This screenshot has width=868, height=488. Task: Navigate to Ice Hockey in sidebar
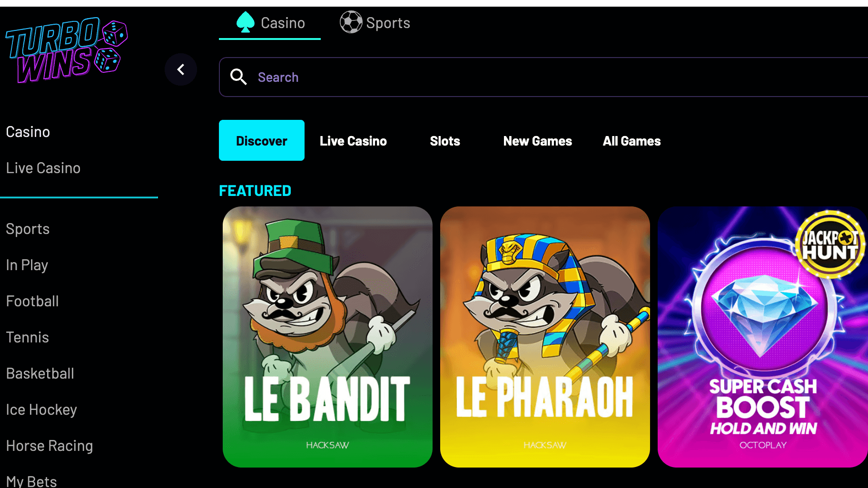click(41, 410)
